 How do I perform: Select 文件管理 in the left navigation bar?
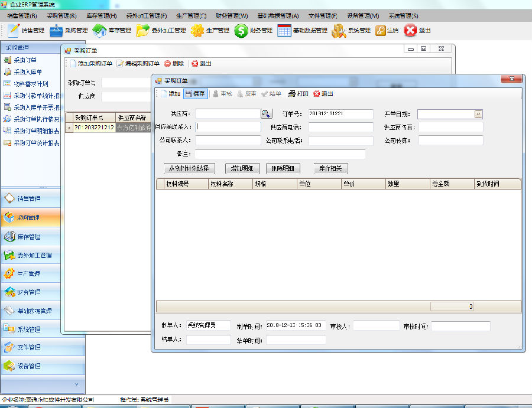coord(43,347)
